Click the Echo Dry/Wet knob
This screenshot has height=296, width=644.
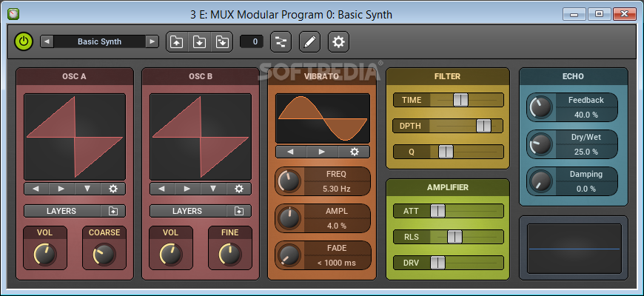click(541, 144)
